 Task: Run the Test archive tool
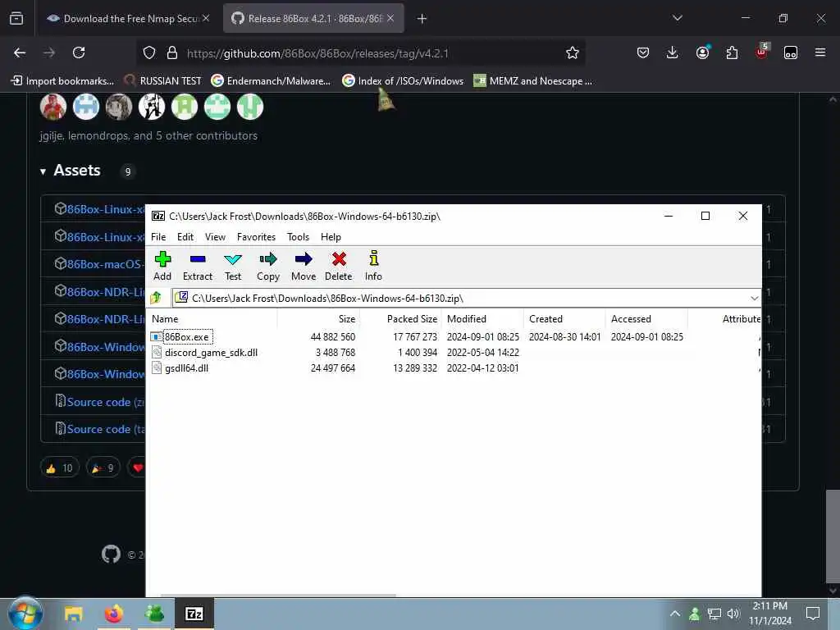(232, 266)
